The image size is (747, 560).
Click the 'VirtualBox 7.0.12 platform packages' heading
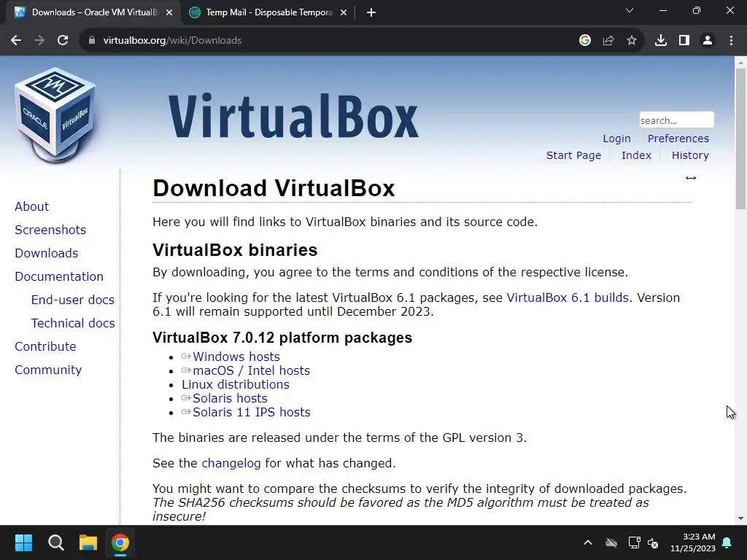[x=282, y=338]
